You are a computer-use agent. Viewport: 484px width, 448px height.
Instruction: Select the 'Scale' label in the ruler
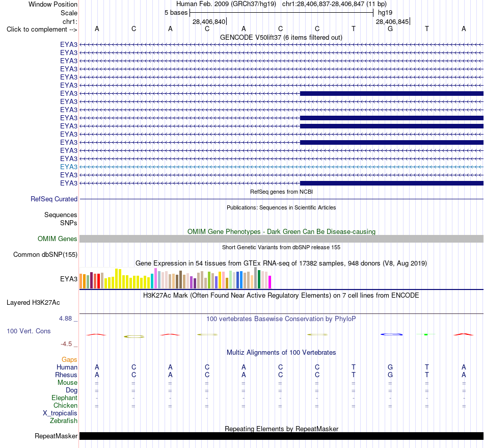69,13
